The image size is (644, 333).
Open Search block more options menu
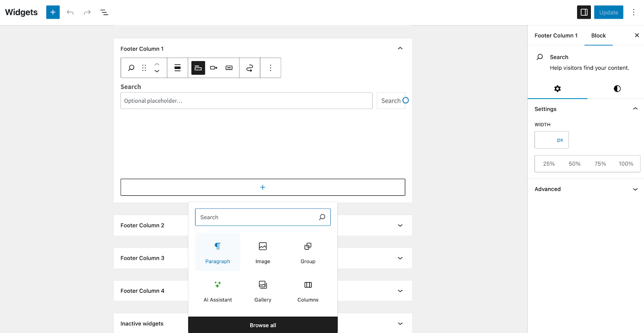click(270, 68)
